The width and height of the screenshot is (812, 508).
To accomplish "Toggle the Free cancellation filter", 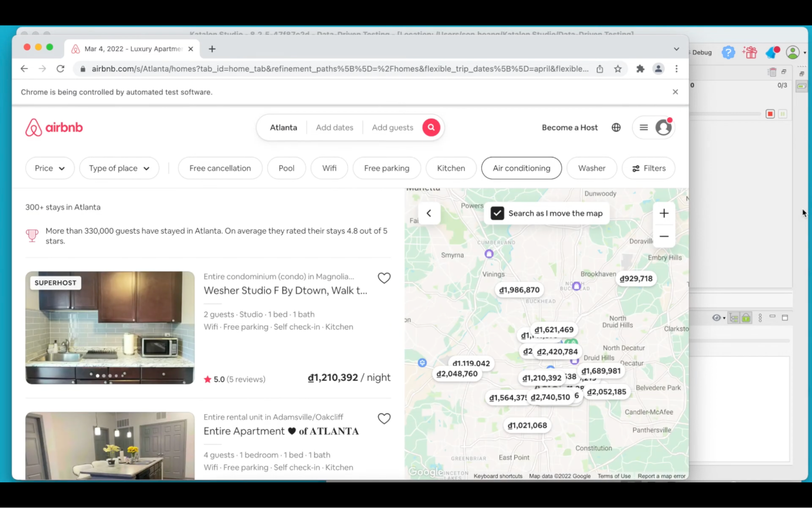I will click(x=220, y=168).
